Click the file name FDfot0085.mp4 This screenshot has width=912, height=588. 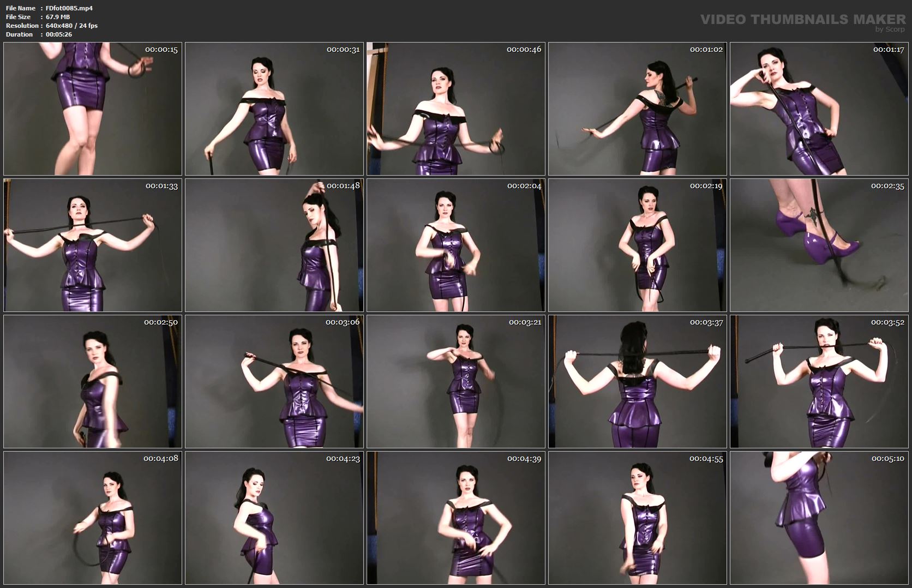coord(69,8)
